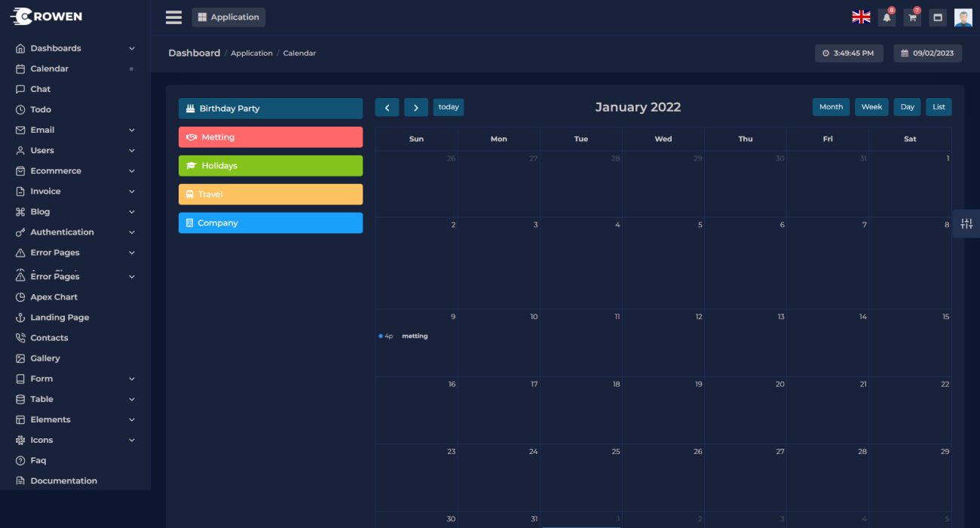Select the orange Travel event tag
Image resolution: width=980 pixels, height=528 pixels.
[x=271, y=195]
